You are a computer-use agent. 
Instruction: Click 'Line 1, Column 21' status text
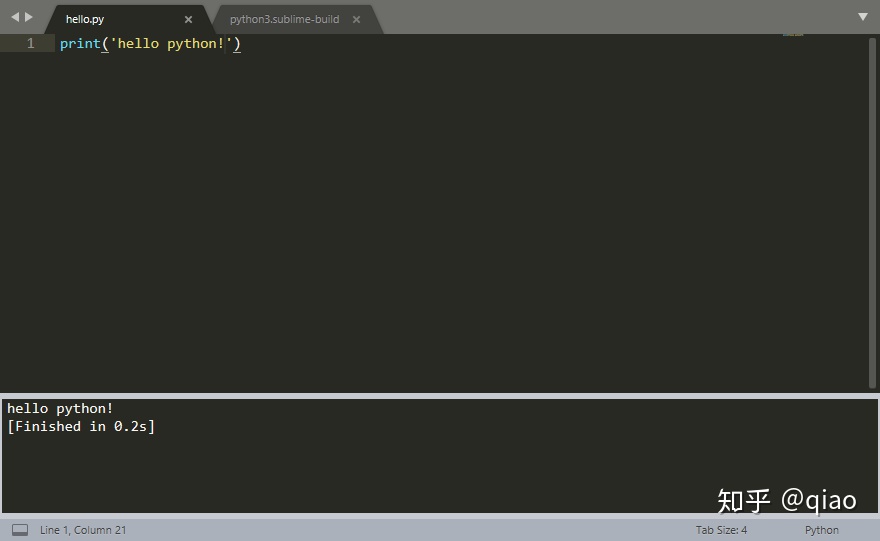click(83, 530)
